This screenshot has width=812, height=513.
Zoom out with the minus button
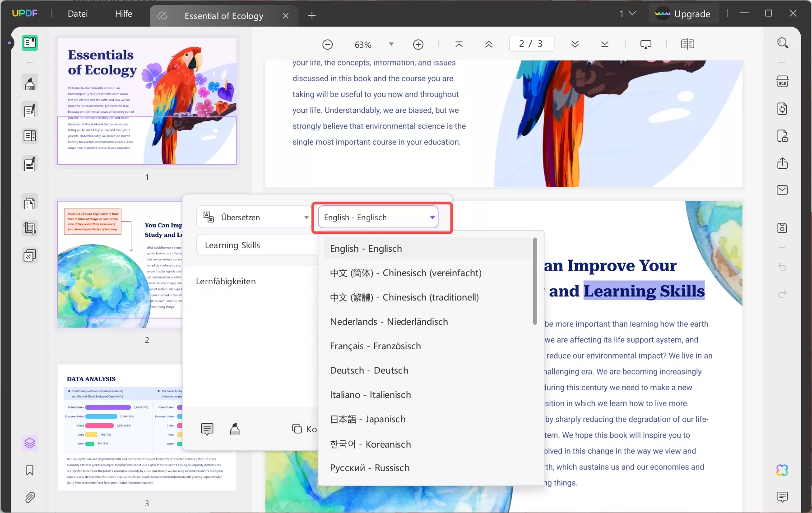(x=328, y=44)
